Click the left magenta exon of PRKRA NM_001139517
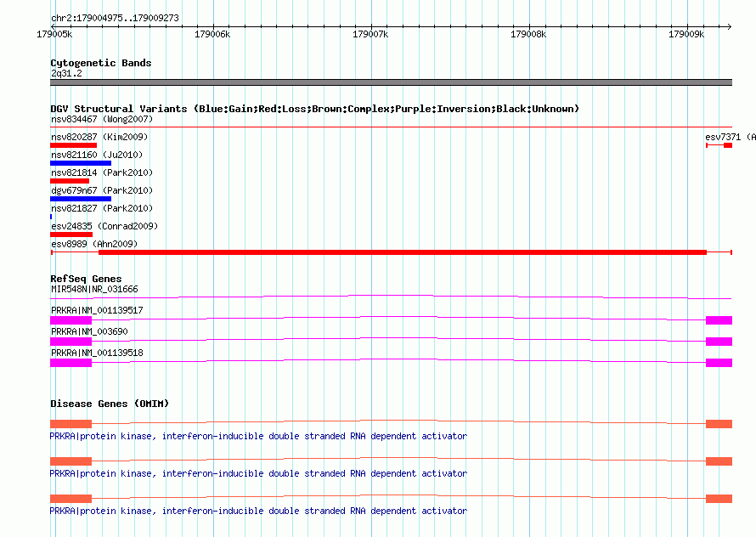 coord(71,320)
